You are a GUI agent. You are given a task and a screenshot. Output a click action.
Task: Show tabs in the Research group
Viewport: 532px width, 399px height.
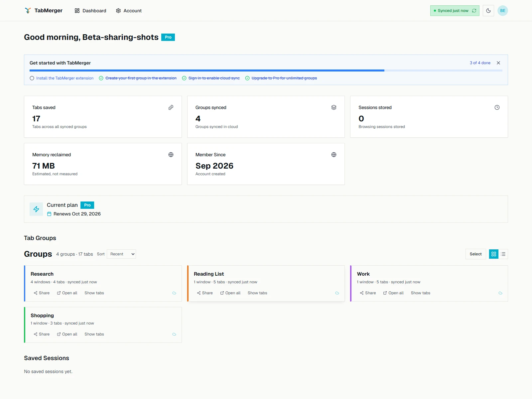pos(94,293)
